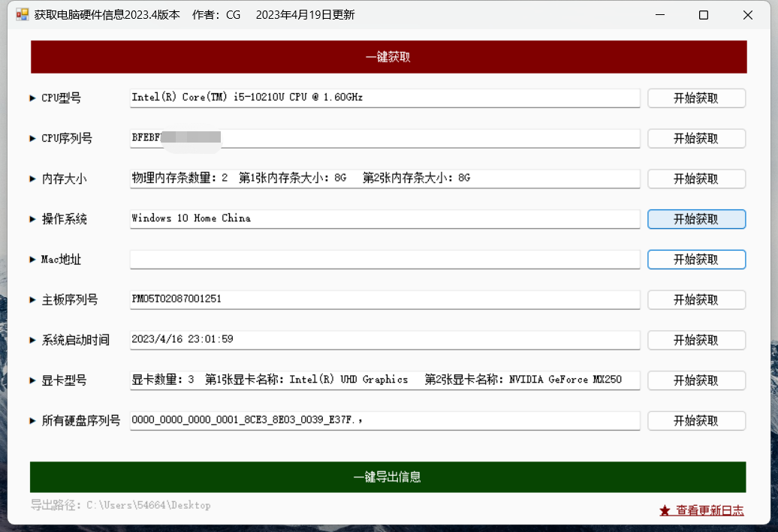Click the 显卡型号 text field
Viewport: 778px width, 532px height.
tap(385, 380)
